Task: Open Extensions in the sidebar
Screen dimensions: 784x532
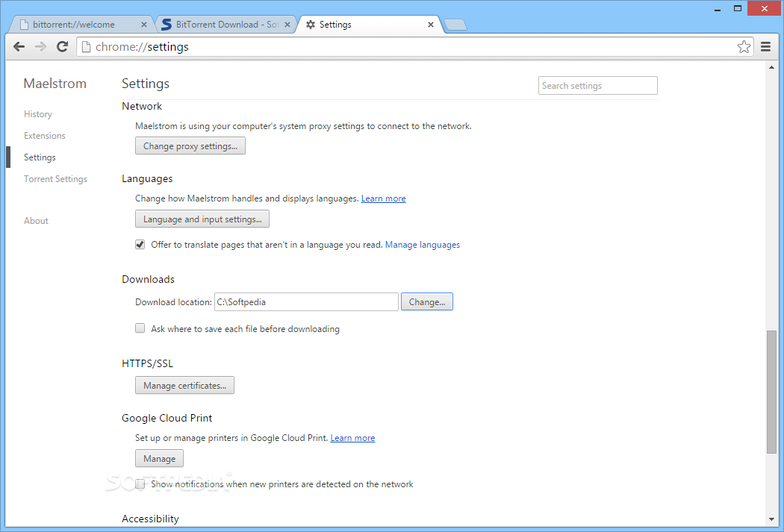Action: (x=45, y=135)
